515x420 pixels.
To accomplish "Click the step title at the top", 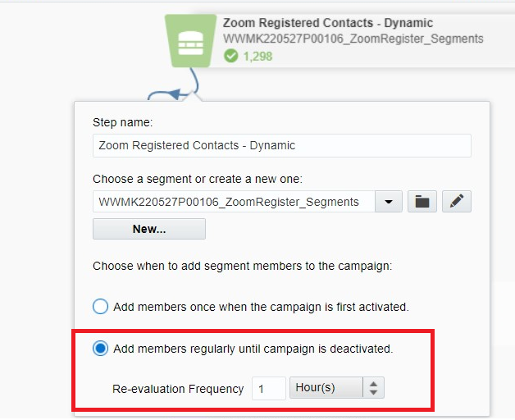I will pos(328,23).
